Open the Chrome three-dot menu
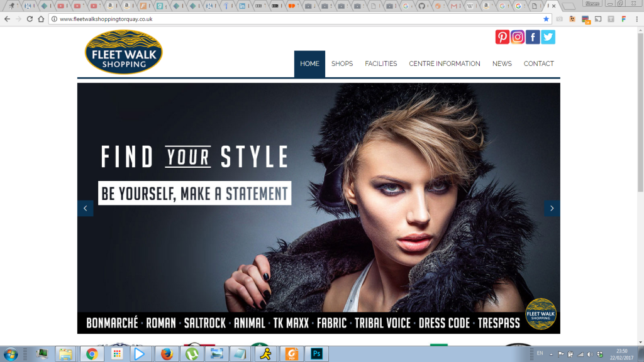The height and width of the screenshot is (362, 644). 636,19
